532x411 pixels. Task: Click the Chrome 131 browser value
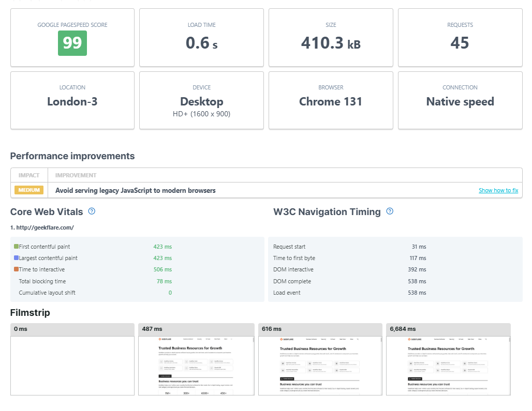[x=331, y=102]
